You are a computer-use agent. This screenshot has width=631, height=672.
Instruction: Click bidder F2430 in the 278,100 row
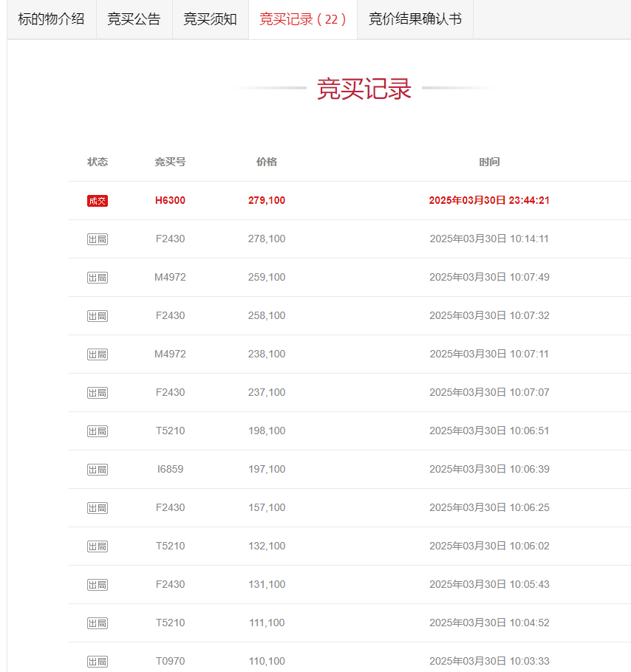[170, 239]
